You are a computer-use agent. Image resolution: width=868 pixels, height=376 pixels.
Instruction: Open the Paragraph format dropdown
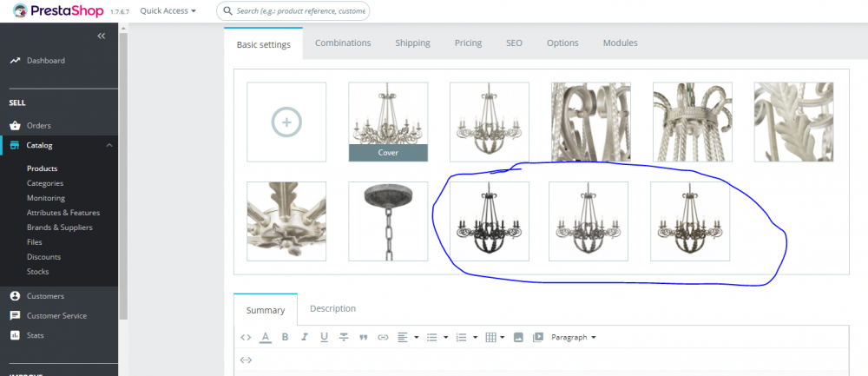[x=573, y=337]
